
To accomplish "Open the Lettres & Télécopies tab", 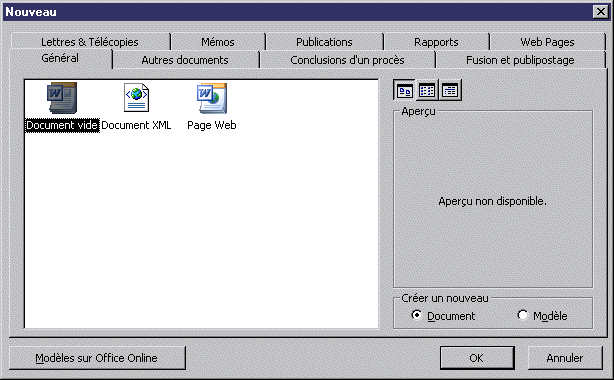I will coord(90,42).
